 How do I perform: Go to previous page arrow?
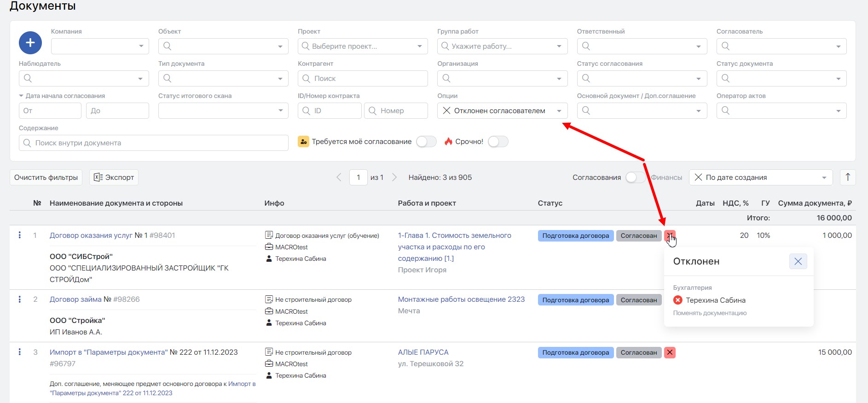[x=339, y=177]
